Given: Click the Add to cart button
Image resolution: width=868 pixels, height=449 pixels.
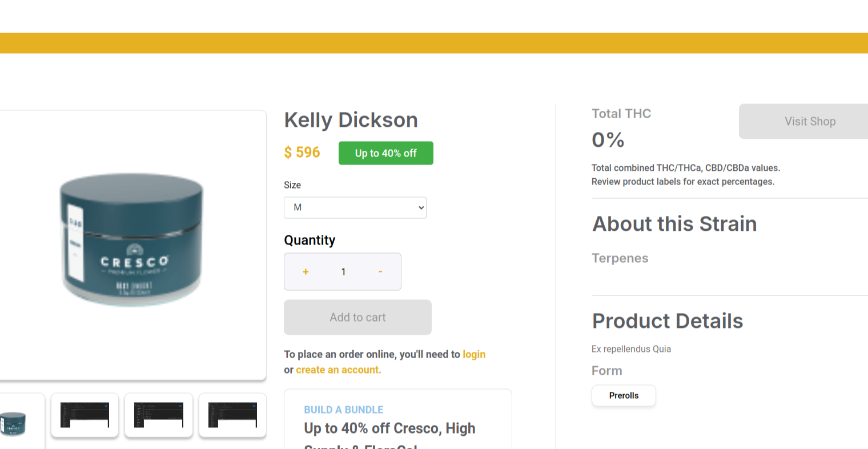Looking at the screenshot, I should tap(357, 317).
